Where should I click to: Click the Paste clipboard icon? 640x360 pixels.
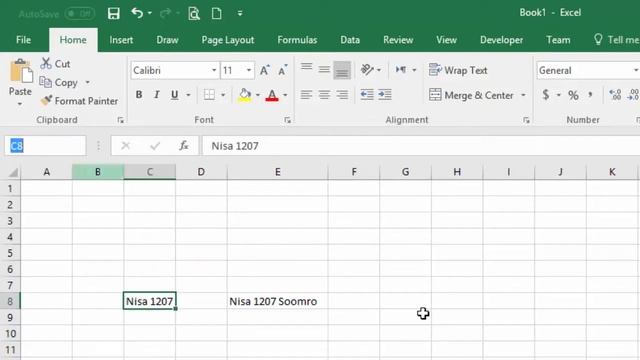pos(20,71)
